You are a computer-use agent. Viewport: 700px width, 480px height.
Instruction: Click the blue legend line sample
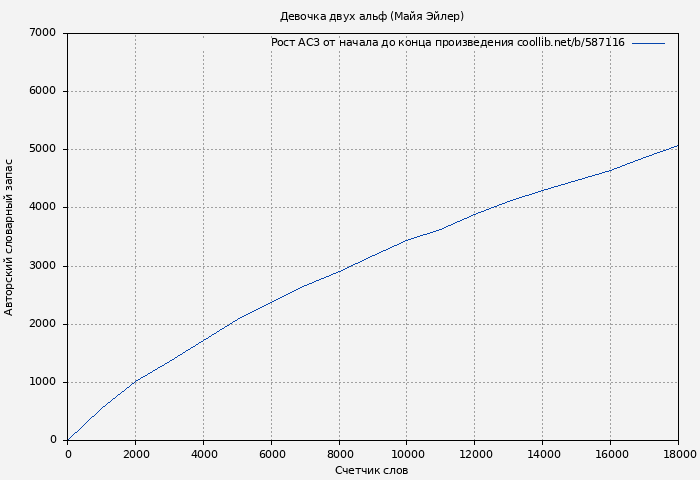click(x=648, y=43)
